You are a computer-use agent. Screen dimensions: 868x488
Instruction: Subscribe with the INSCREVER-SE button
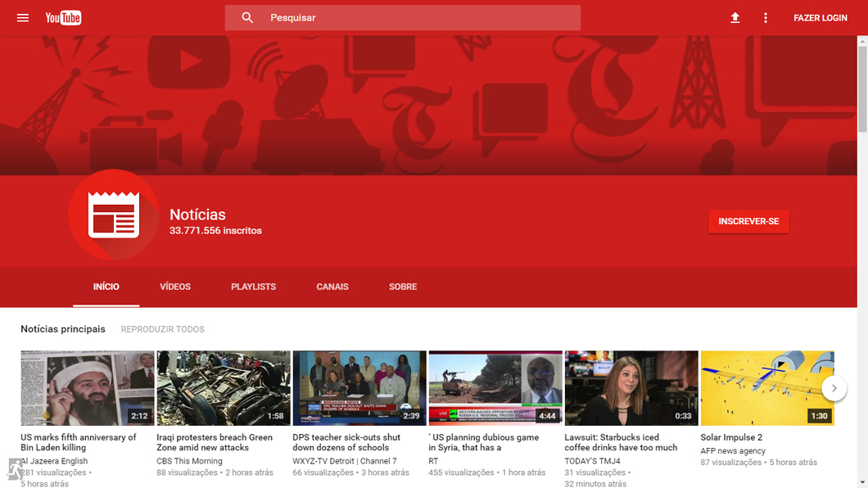pos(748,221)
